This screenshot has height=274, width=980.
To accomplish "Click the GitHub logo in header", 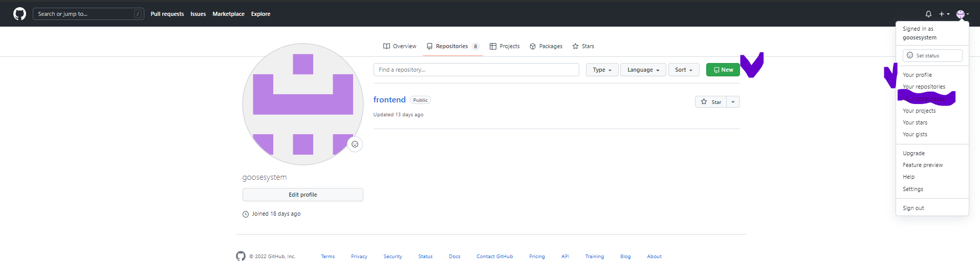I will coord(19,14).
